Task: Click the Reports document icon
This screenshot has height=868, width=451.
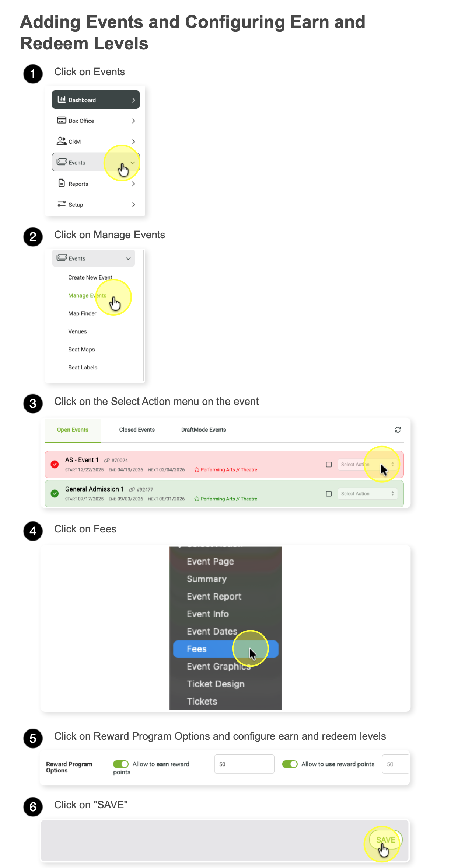Action: (x=62, y=183)
